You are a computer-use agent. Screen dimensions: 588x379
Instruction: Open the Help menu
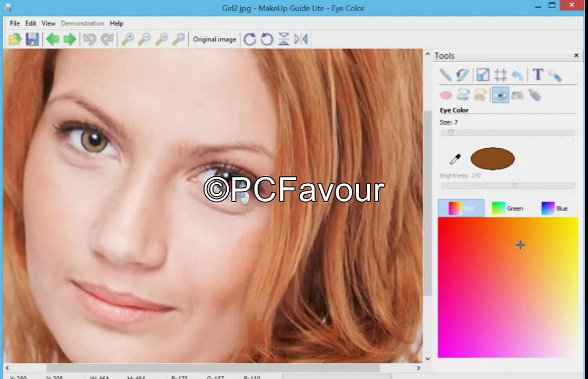click(117, 23)
